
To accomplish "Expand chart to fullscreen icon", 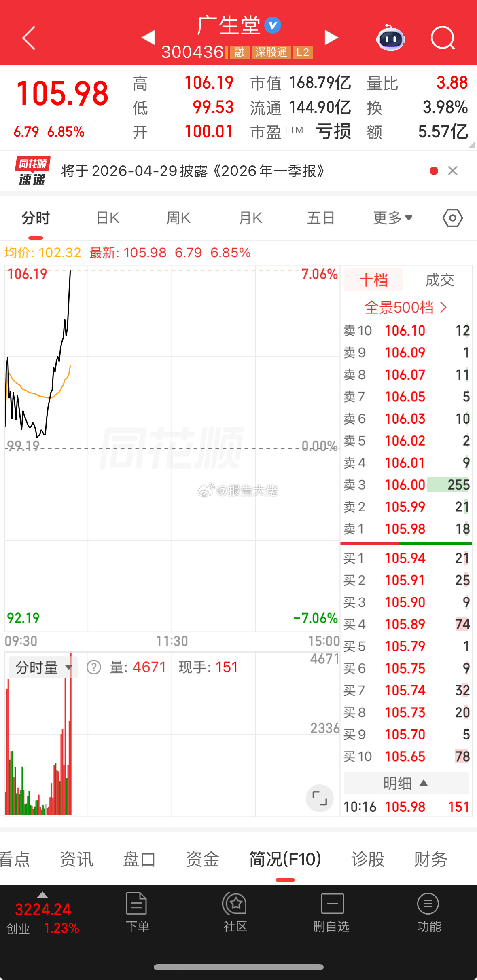I will click(320, 798).
